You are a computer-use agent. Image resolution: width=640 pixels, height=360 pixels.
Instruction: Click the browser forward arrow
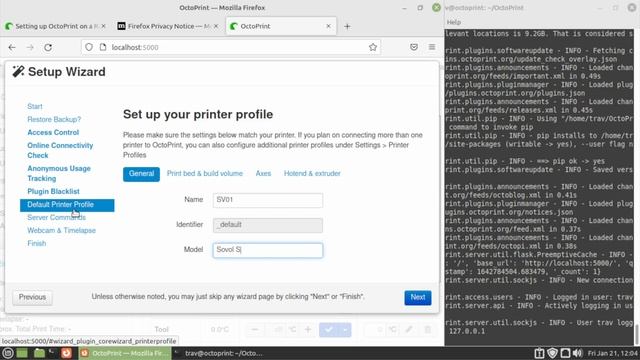pyautogui.click(x=30, y=47)
